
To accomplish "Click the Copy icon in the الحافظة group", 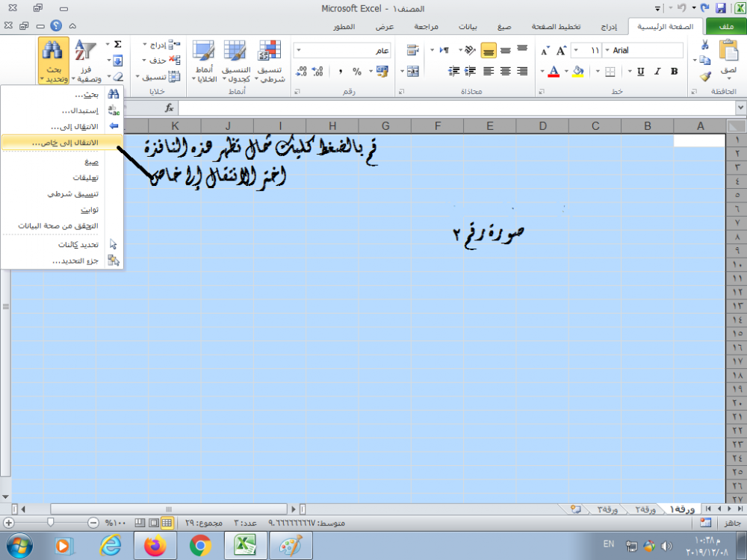I will [x=704, y=60].
